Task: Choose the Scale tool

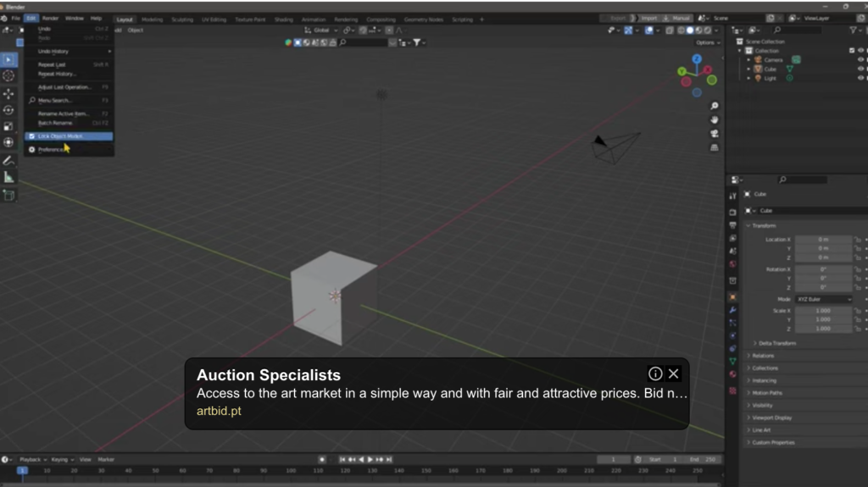Action: (x=8, y=126)
